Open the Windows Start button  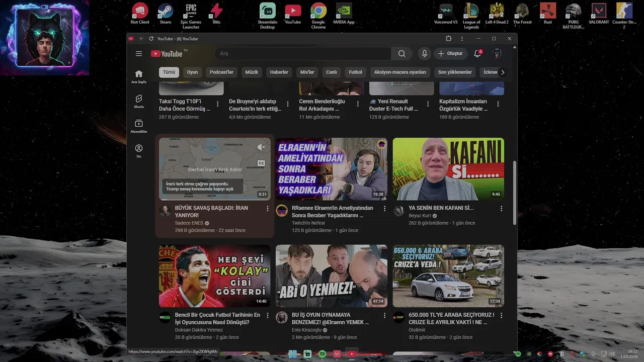pyautogui.click(x=292, y=354)
